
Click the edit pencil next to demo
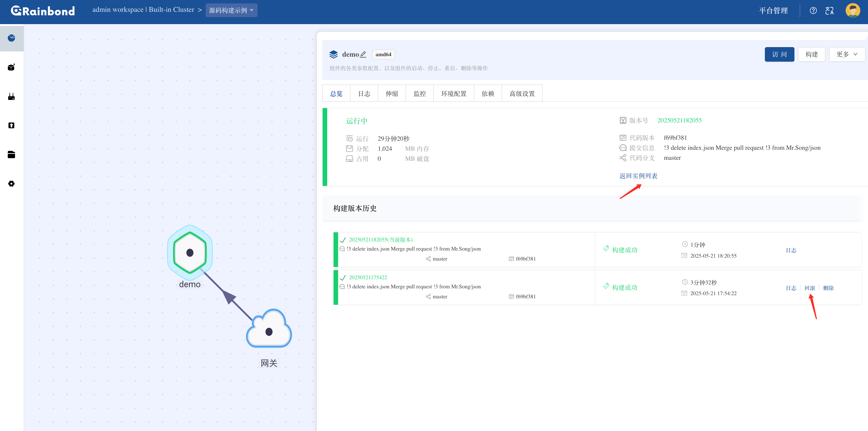point(363,54)
